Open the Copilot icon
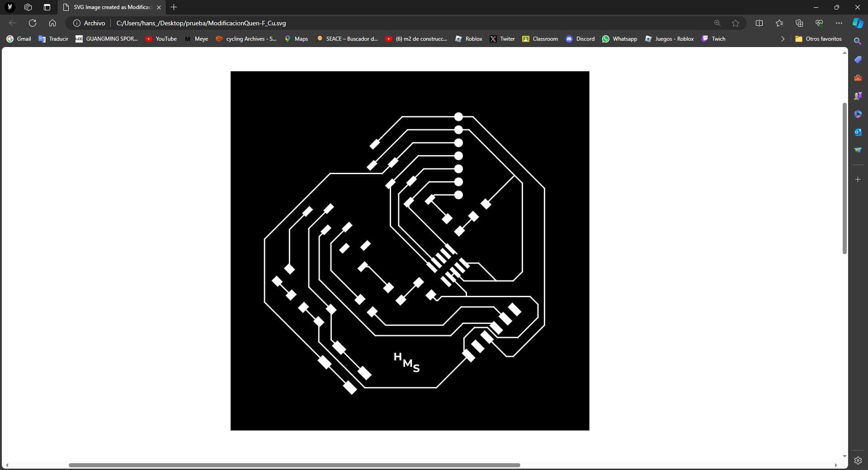Screen dimensions: 868x470 858,23
